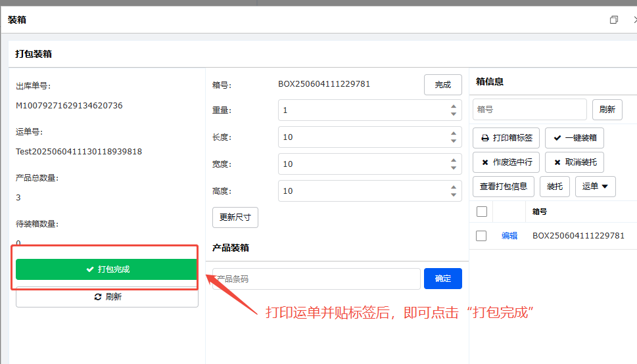Toggle the select-all checkbox in table header
The height and width of the screenshot is (364, 637).
[x=482, y=212]
